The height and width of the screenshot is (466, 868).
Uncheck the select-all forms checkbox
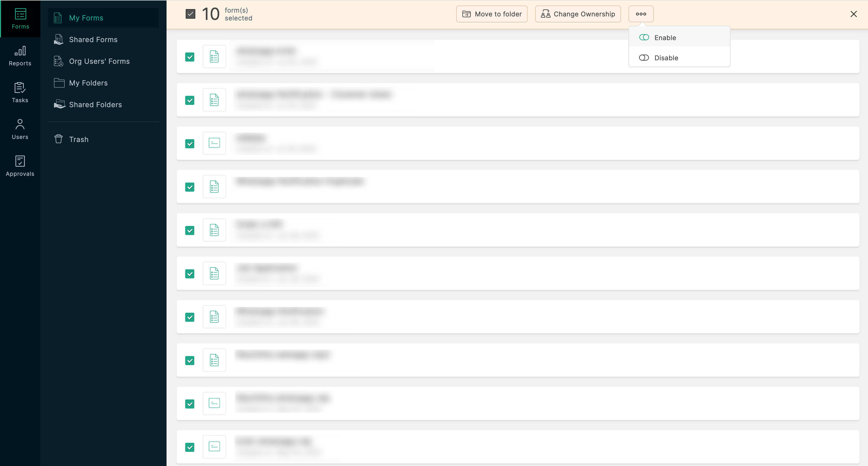pos(191,14)
